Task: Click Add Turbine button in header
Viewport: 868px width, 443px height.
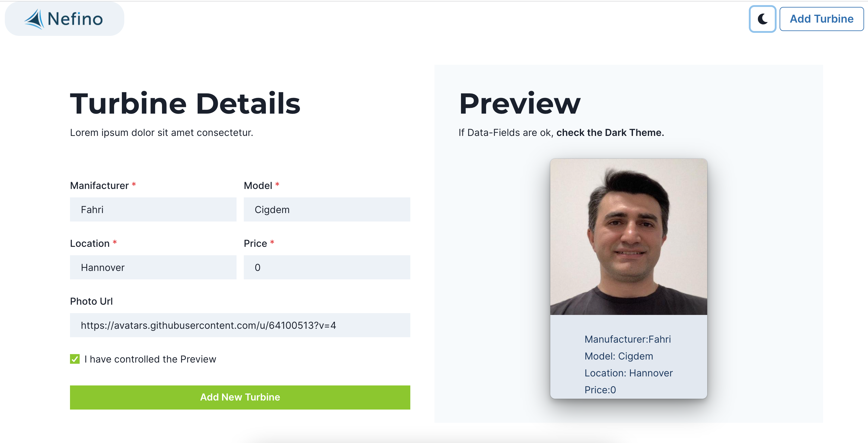Action: [821, 19]
